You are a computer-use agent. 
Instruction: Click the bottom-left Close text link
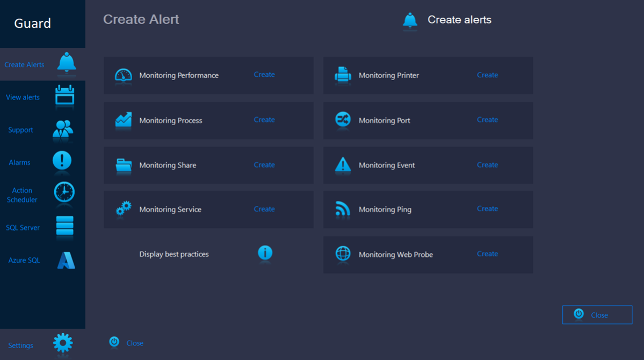click(x=135, y=343)
